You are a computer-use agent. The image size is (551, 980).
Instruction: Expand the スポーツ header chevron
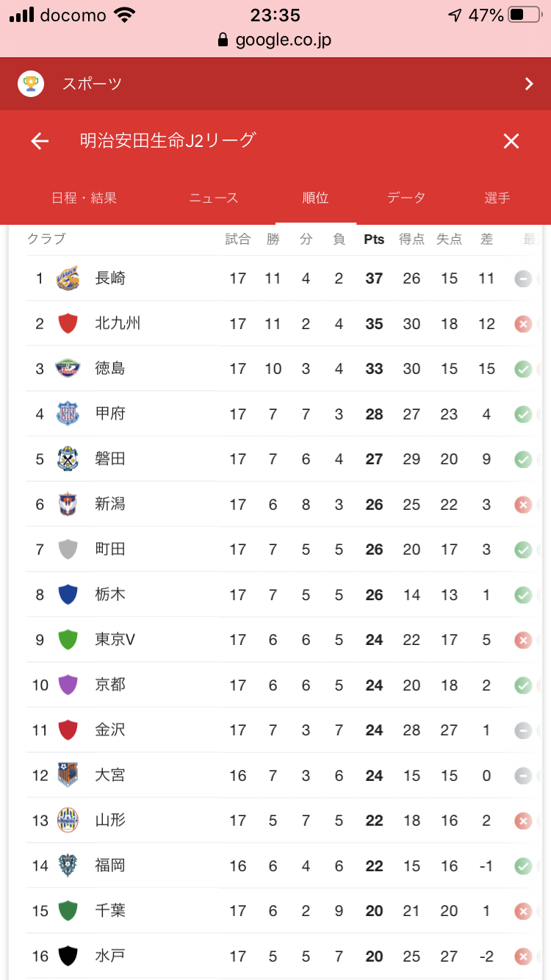pos(529,84)
